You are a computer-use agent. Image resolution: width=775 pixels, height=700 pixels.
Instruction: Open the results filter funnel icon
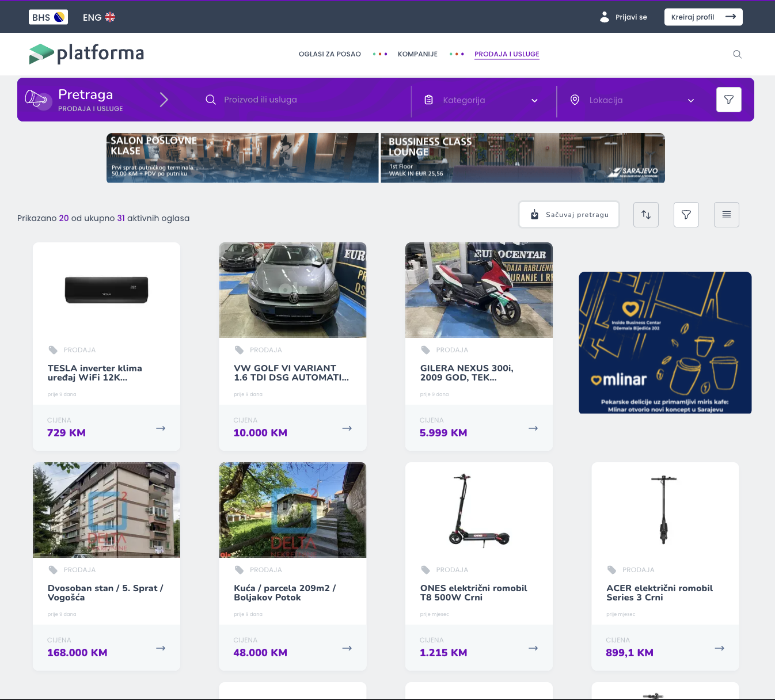(x=686, y=215)
